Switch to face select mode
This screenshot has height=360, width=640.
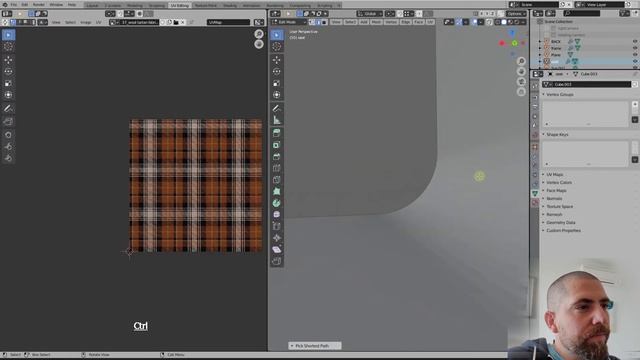pos(324,22)
